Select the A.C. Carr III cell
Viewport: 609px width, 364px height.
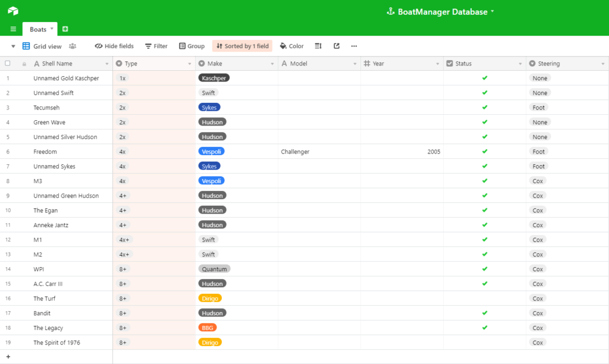[x=56, y=284]
